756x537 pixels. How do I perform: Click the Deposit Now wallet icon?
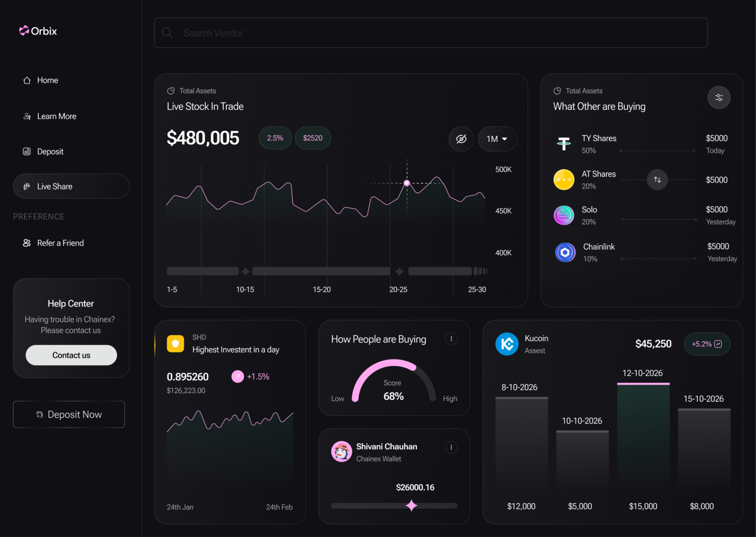coord(39,415)
